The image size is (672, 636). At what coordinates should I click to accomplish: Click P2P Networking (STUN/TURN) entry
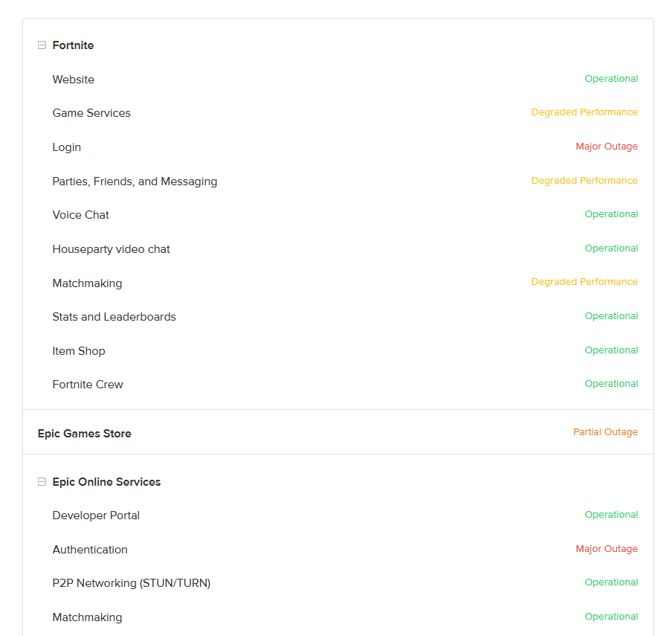[x=132, y=583]
